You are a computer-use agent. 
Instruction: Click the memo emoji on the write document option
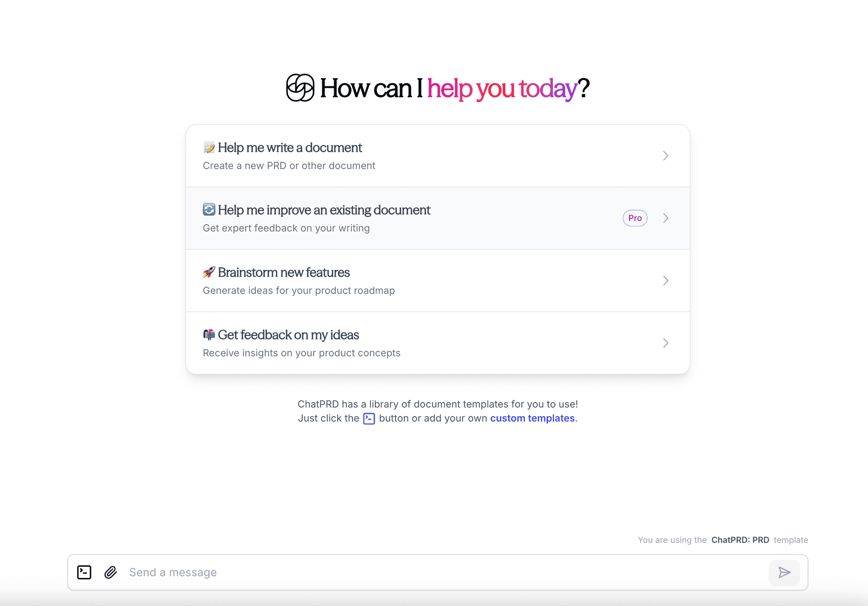(x=209, y=147)
